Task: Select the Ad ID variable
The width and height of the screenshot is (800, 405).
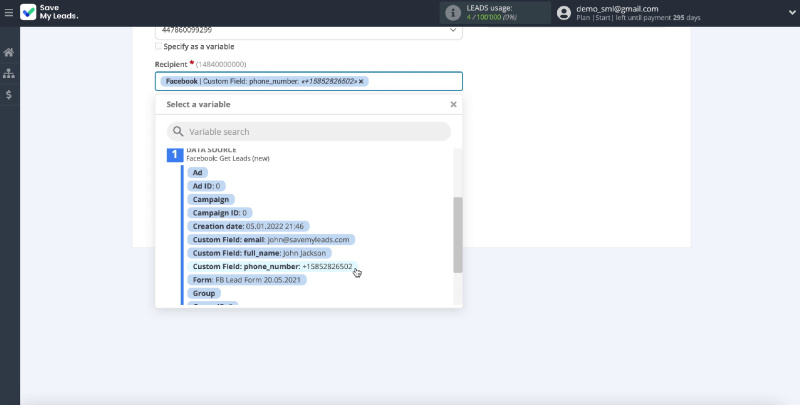Action: coord(206,186)
